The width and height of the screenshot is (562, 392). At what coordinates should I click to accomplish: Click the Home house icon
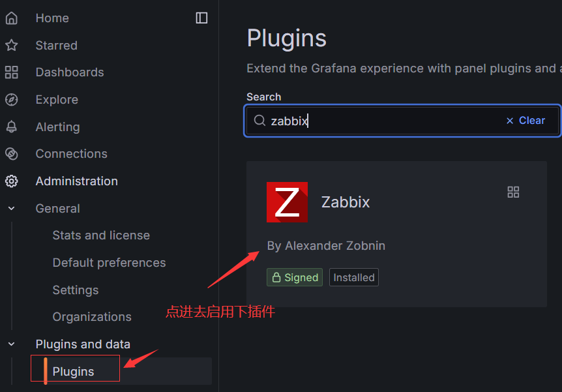[x=11, y=18]
